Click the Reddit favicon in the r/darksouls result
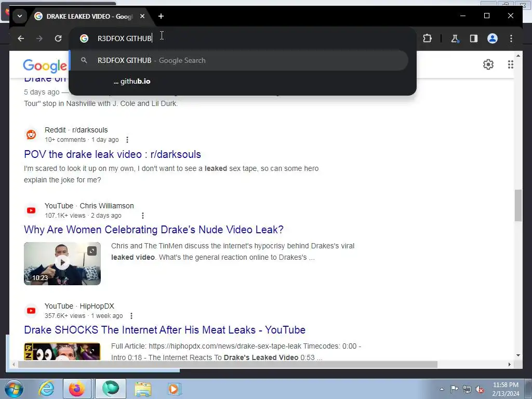This screenshot has width=532, height=399. (31, 135)
